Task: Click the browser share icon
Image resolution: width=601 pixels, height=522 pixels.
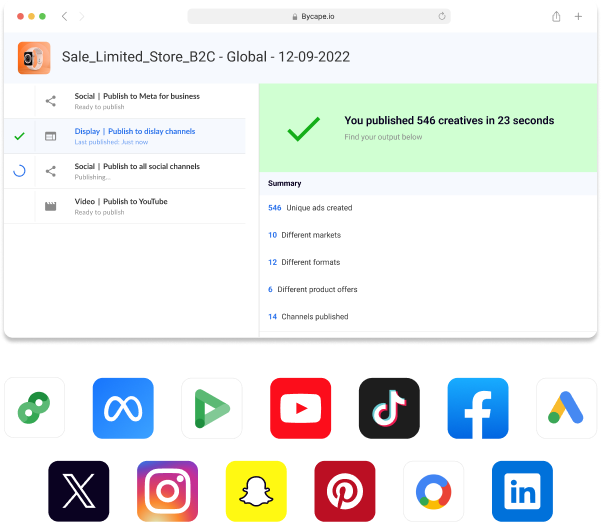Action: point(556,16)
